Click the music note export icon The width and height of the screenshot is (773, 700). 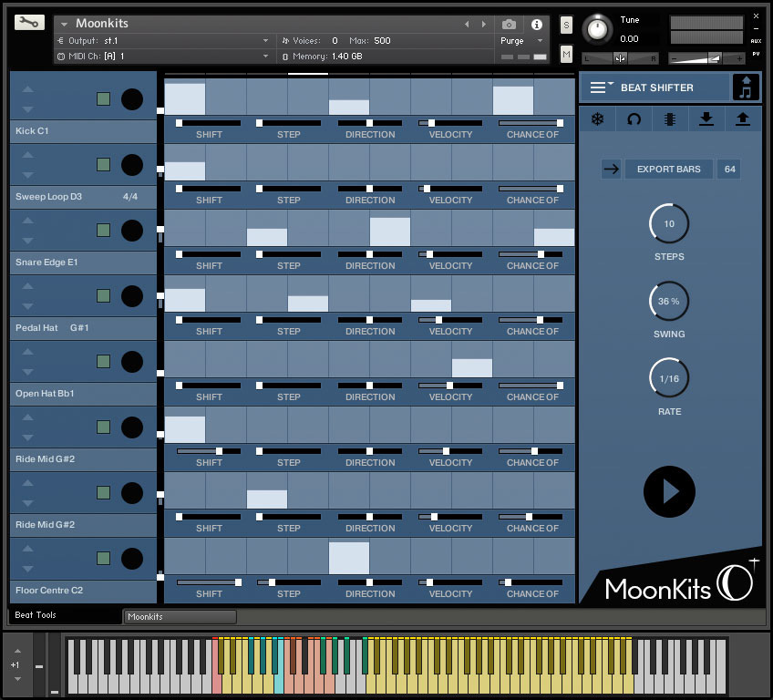click(x=746, y=87)
